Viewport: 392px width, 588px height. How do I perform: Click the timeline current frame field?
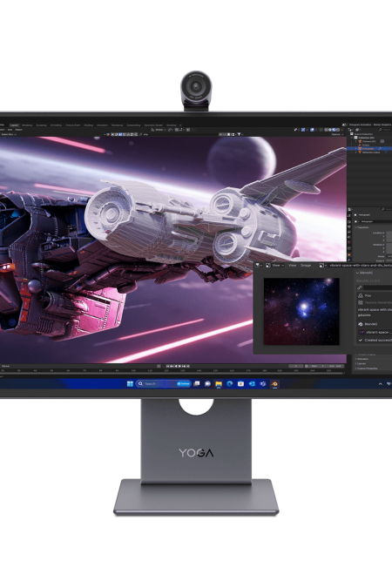pyautogui.click(x=295, y=366)
